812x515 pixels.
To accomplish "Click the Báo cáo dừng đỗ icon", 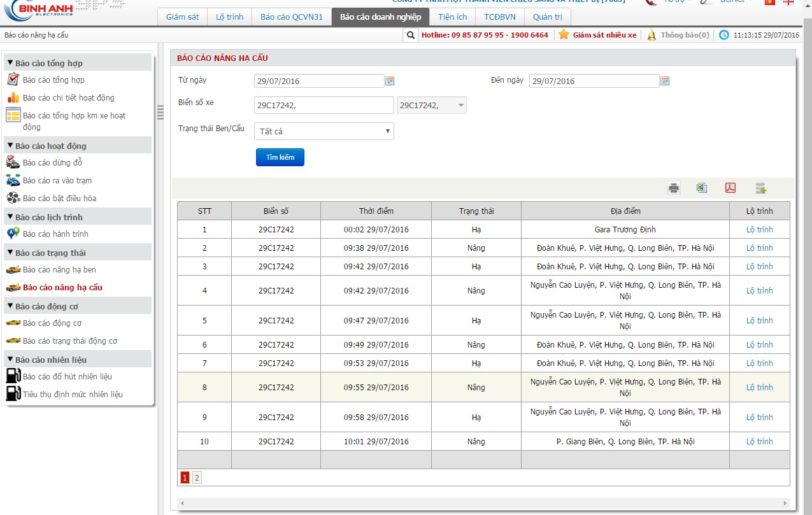I will pyautogui.click(x=13, y=162).
